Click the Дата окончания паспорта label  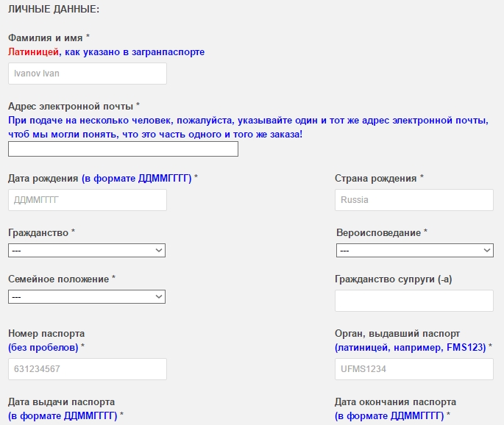click(x=395, y=402)
